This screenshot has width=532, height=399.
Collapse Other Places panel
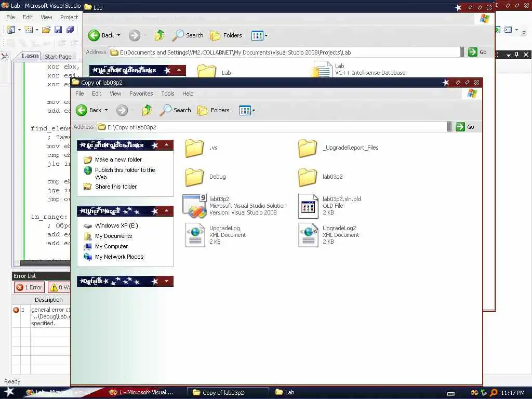[167, 211]
